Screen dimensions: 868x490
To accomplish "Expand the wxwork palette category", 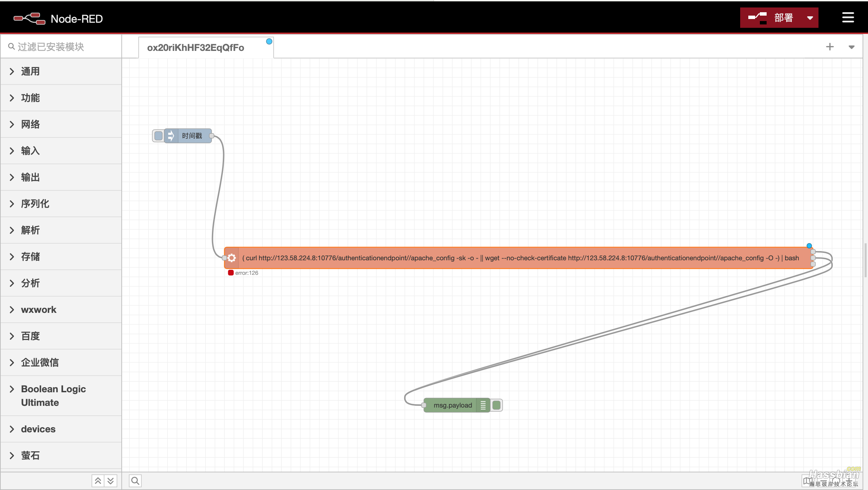I will coord(61,309).
